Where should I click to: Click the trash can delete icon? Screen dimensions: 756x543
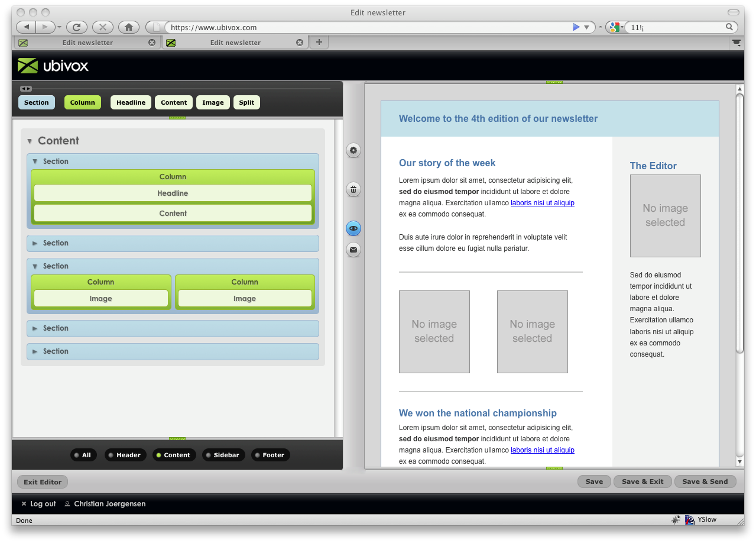pos(353,189)
